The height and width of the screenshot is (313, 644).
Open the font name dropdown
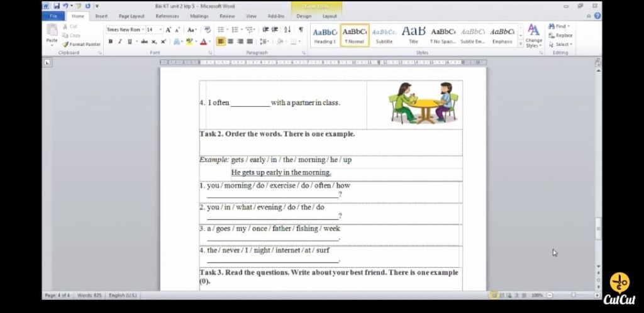click(x=143, y=30)
